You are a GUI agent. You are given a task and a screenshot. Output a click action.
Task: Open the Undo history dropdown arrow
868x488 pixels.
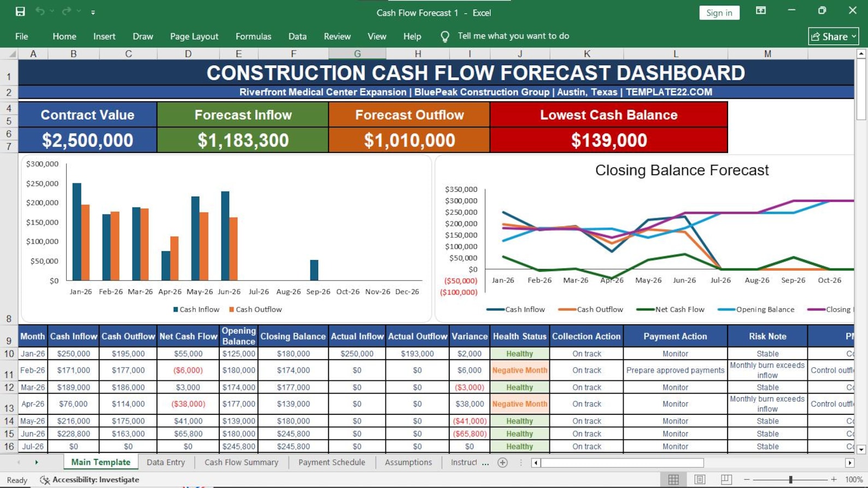click(x=52, y=11)
